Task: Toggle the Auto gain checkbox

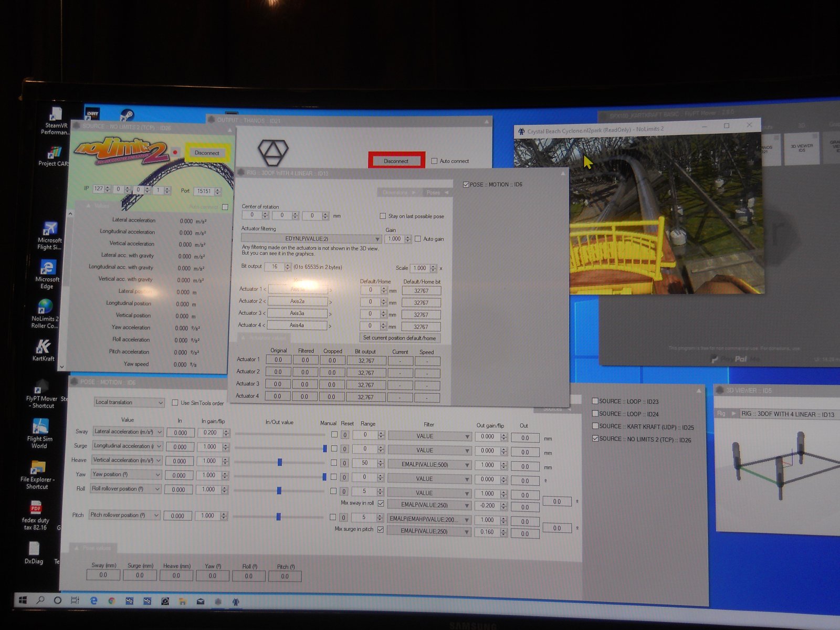Action: (x=418, y=239)
